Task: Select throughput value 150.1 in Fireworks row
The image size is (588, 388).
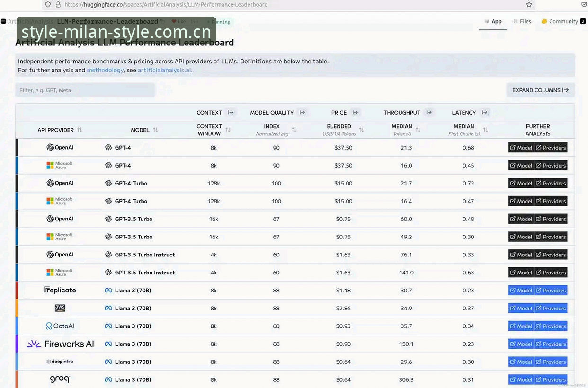Action: [x=406, y=344]
